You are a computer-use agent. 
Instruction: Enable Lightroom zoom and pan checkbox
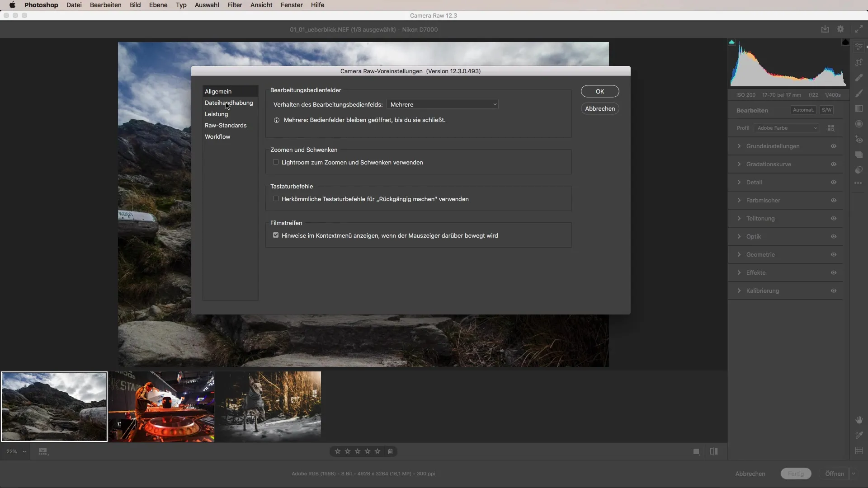pos(276,162)
